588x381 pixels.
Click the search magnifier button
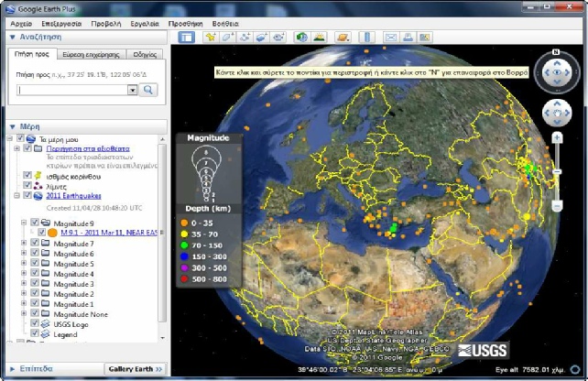tap(148, 90)
